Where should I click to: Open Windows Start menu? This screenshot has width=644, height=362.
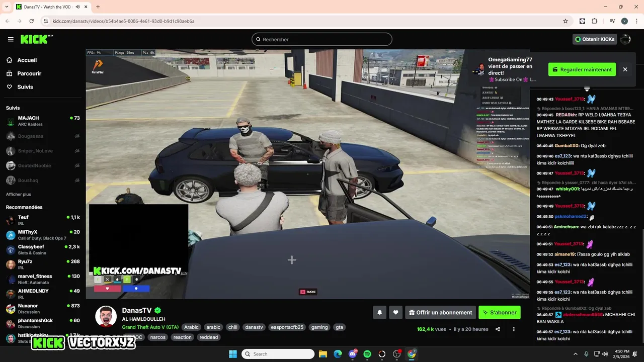233,354
